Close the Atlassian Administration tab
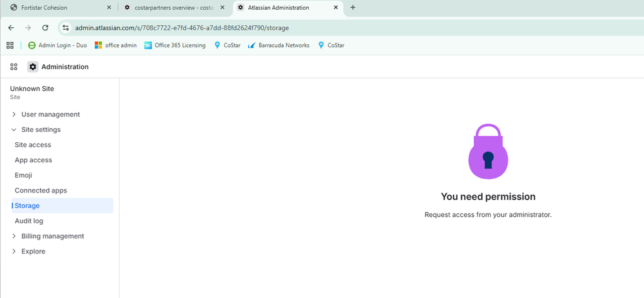 [336, 7]
